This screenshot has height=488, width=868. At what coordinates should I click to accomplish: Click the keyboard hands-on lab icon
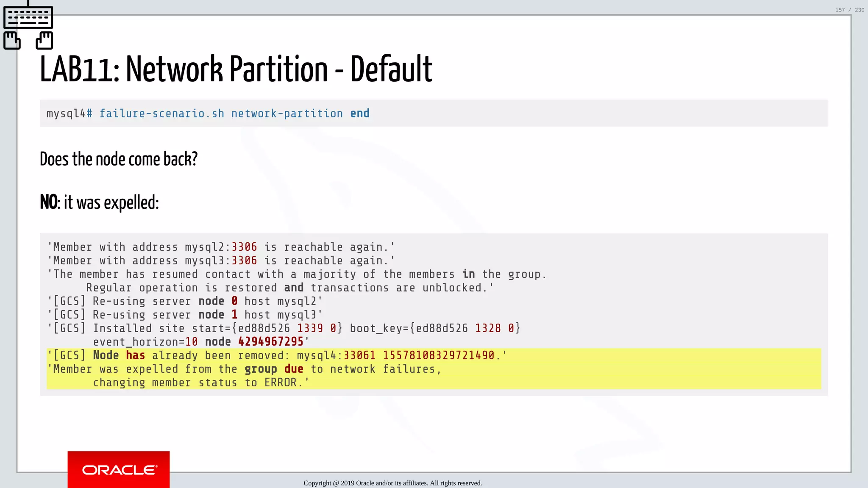[x=28, y=25]
